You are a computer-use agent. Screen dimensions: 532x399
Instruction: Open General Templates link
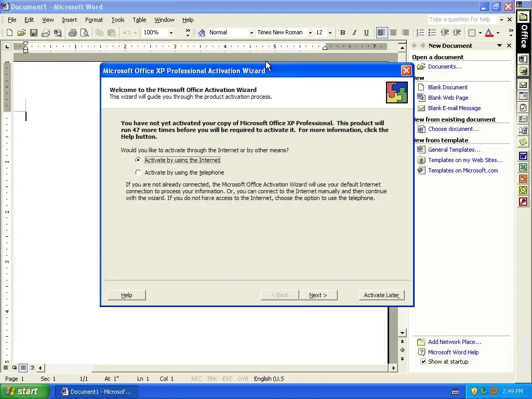pos(454,150)
